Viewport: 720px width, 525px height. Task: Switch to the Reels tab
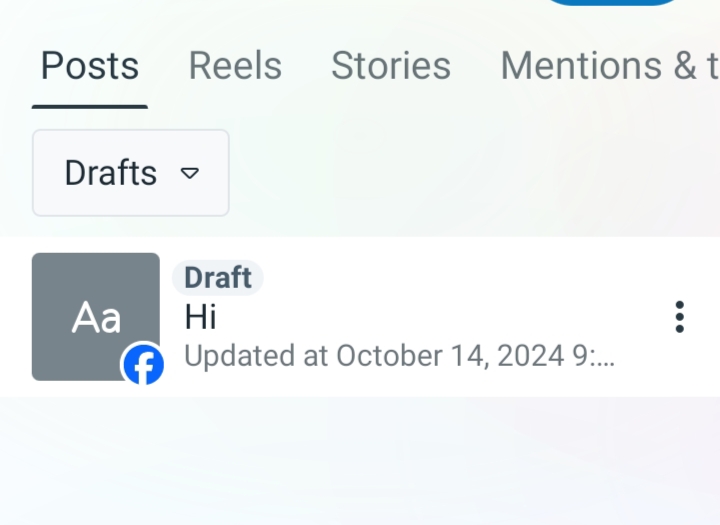(x=235, y=66)
